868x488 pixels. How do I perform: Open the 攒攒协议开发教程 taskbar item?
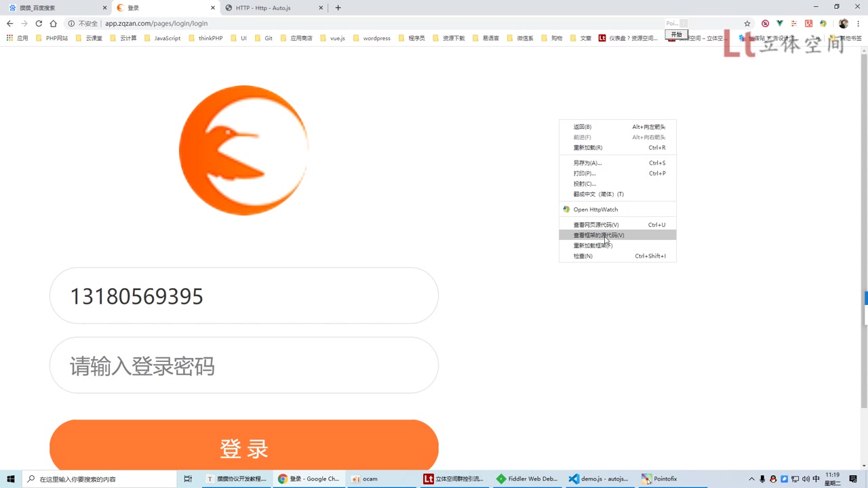point(238,479)
